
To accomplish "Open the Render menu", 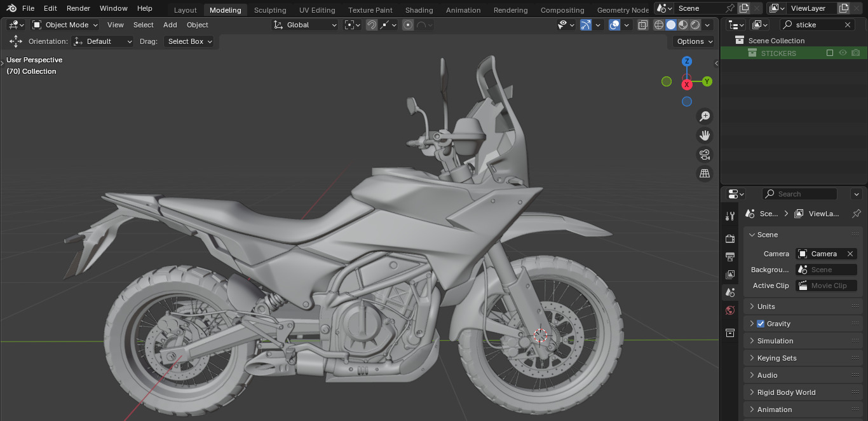I will [78, 8].
